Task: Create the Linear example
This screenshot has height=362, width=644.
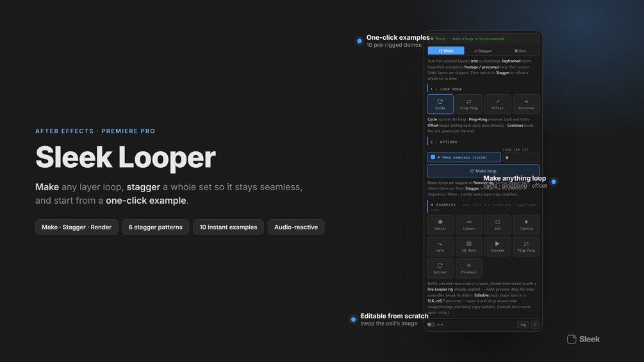Action: coord(468,224)
